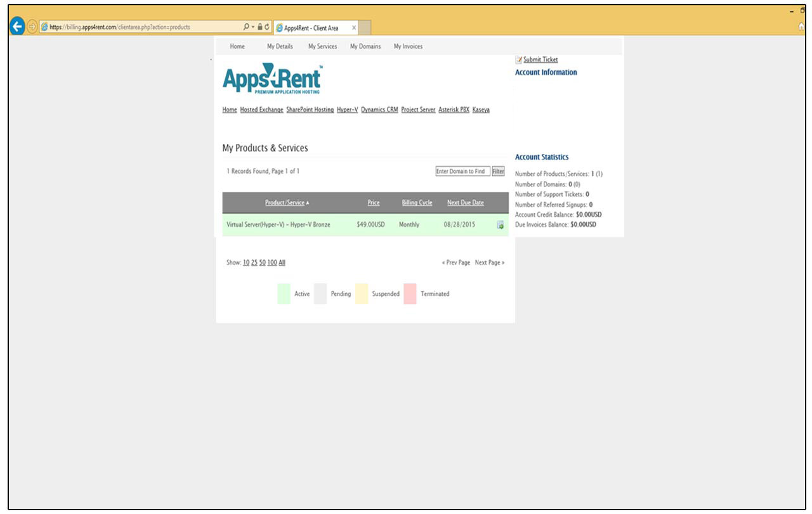Close the Apps4Rent - Client Area tab
The height and width of the screenshot is (514, 812).
coord(354,28)
